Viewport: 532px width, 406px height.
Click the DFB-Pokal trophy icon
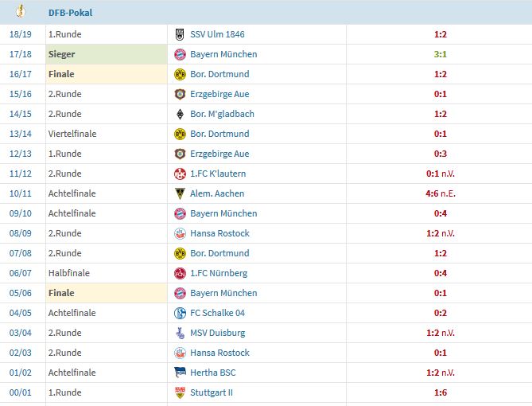(21, 11)
